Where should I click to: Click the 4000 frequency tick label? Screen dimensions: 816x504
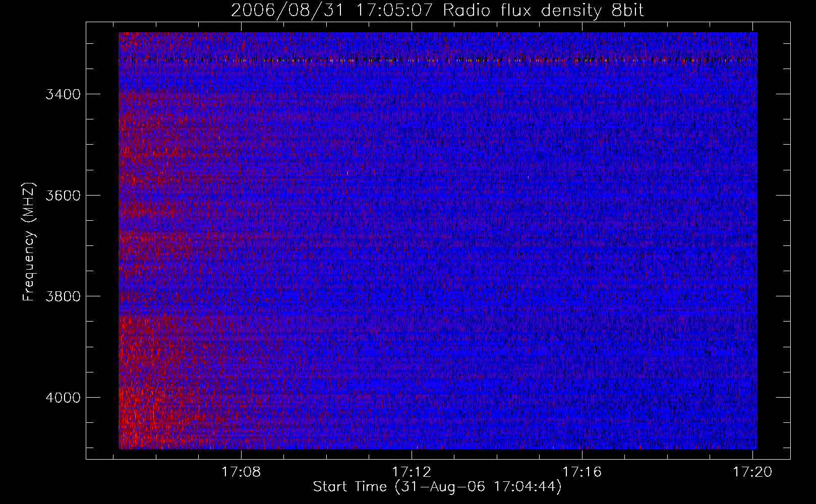coord(63,398)
